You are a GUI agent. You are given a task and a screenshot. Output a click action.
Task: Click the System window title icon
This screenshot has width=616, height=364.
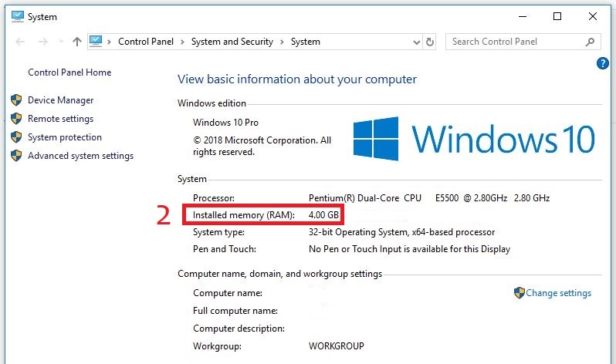[x=17, y=16]
